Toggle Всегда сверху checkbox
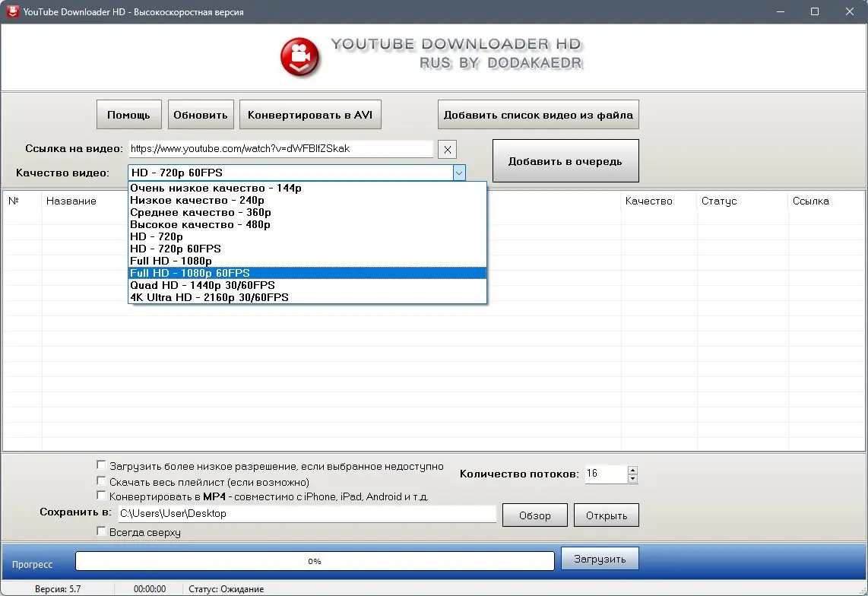Viewport: 868px width, 596px height. [x=101, y=531]
